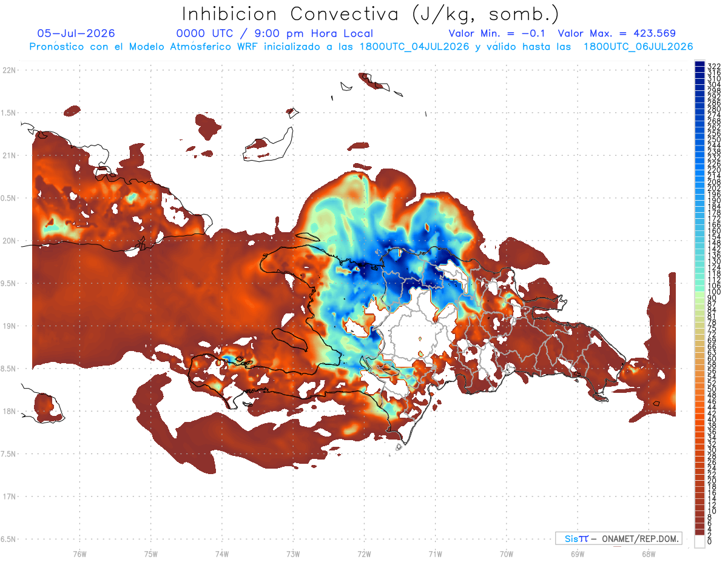
Task: Click the SisTT - ONAMET/REP.DOM. credit box
Action: pyautogui.click(x=618, y=538)
